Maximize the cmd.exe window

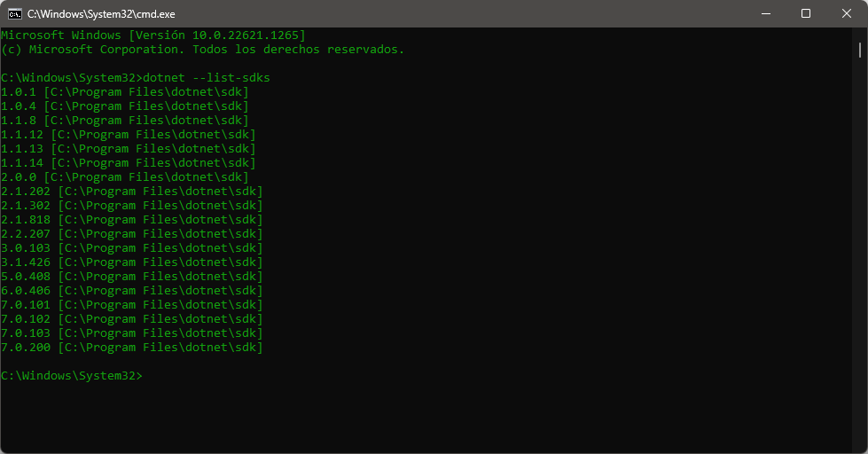click(806, 14)
